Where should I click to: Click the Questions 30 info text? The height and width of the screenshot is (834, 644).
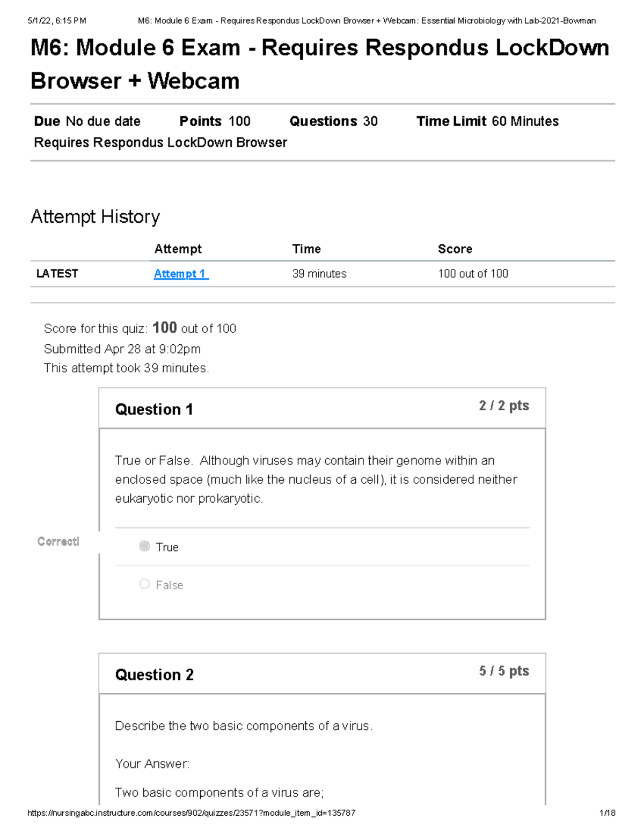pyautogui.click(x=333, y=121)
